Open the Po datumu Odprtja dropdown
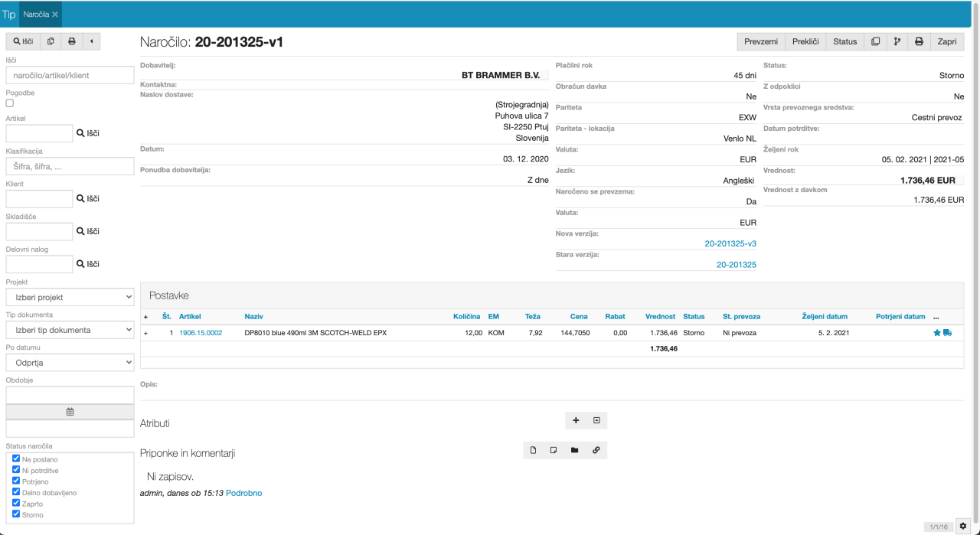Screen dimensions: 980x535 pyautogui.click(x=70, y=363)
